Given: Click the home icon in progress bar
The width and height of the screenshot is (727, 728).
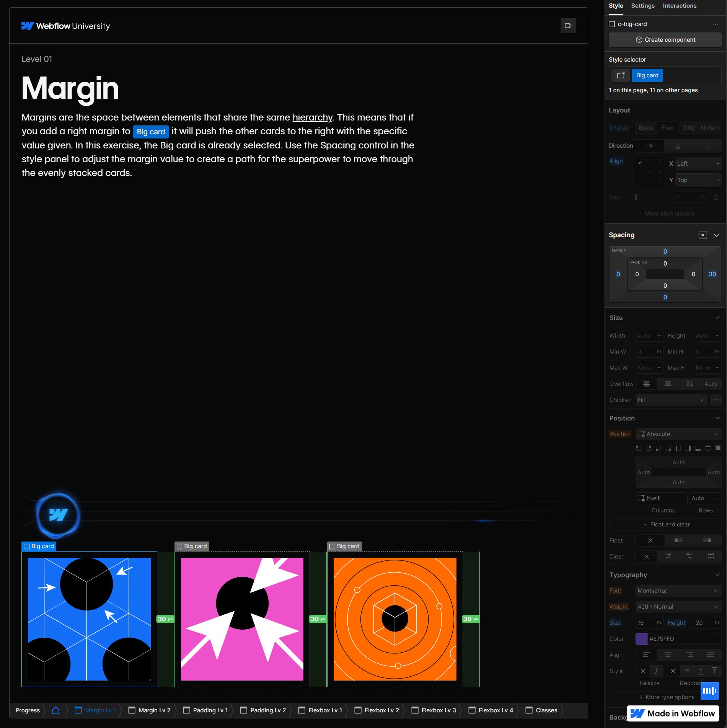Looking at the screenshot, I should click(55, 710).
